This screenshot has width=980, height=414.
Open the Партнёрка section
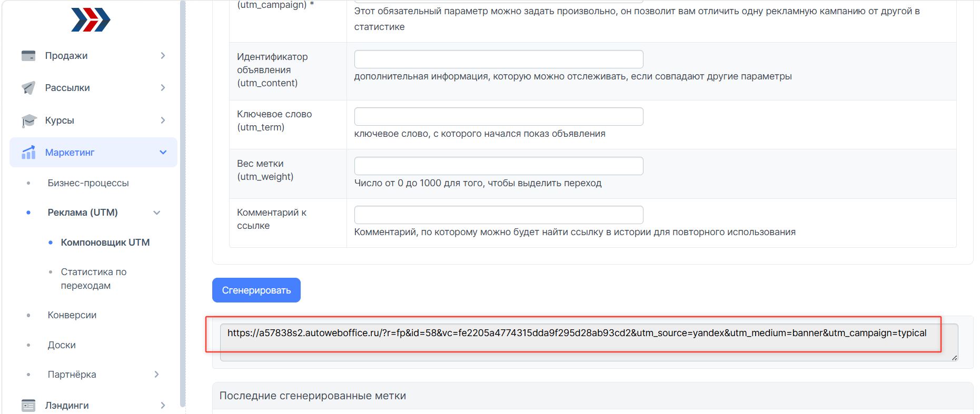72,375
